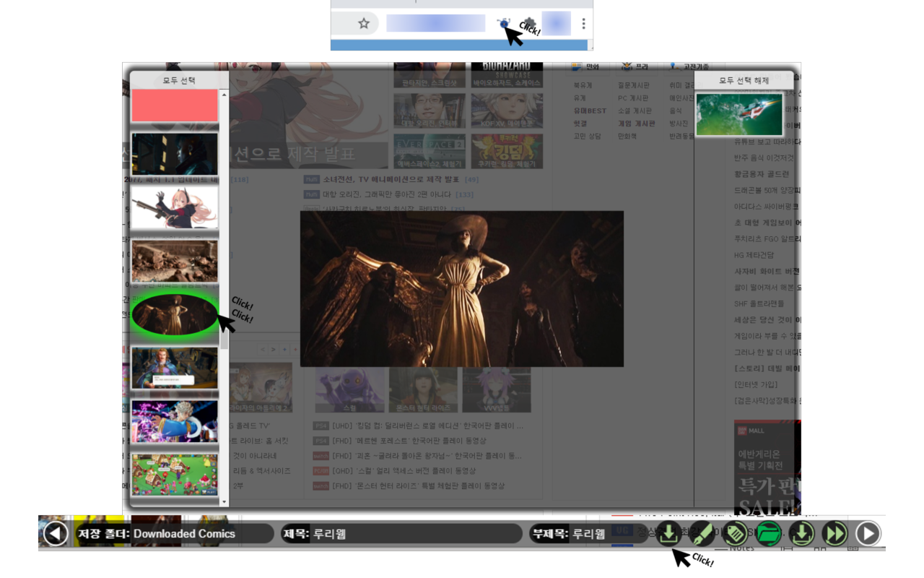Click the '질문게시판' link
Image resolution: width=924 pixels, height=578 pixels.
pyautogui.click(x=633, y=85)
